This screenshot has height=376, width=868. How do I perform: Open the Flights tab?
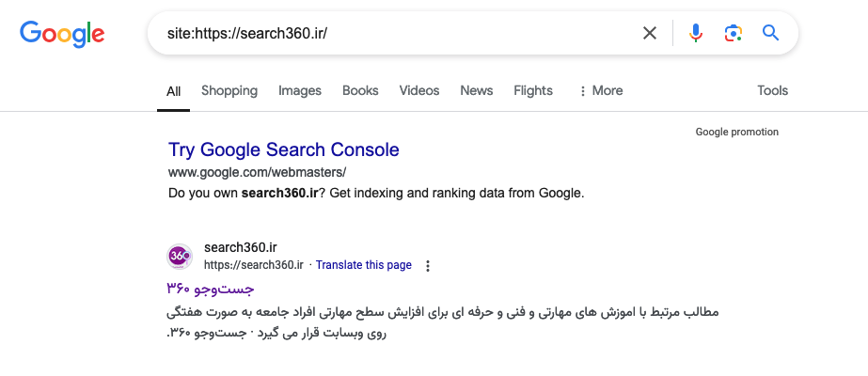tap(533, 91)
